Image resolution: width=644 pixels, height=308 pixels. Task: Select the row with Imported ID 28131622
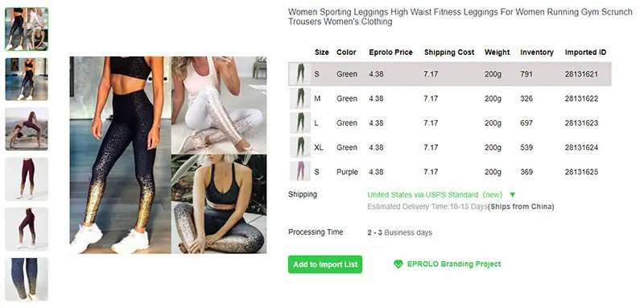(x=450, y=98)
